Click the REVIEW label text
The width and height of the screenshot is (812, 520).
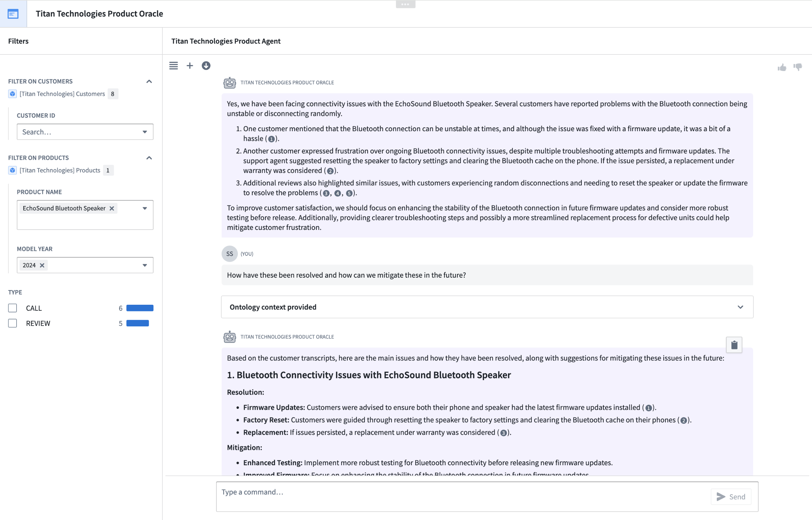click(38, 323)
